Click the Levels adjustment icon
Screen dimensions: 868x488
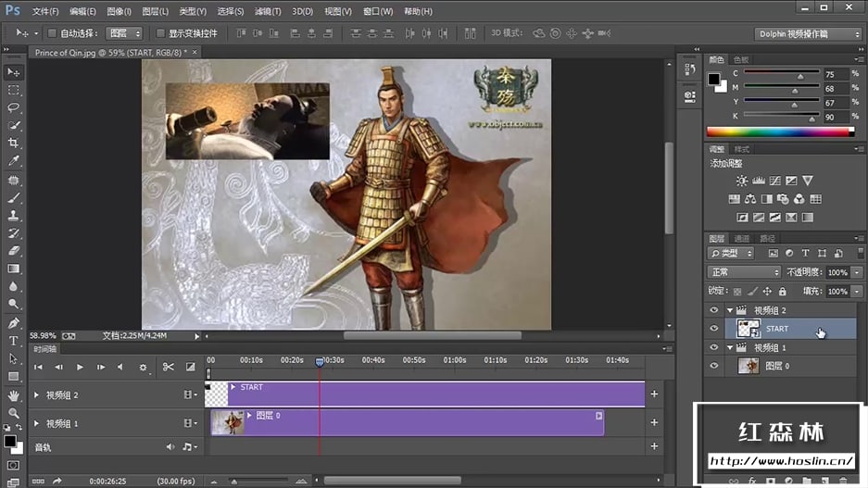[759, 181]
